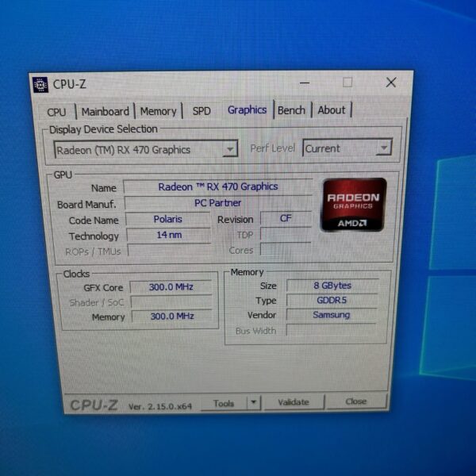Switch to the Mainboard tab
Image resolution: width=476 pixels, height=476 pixels.
click(x=105, y=111)
